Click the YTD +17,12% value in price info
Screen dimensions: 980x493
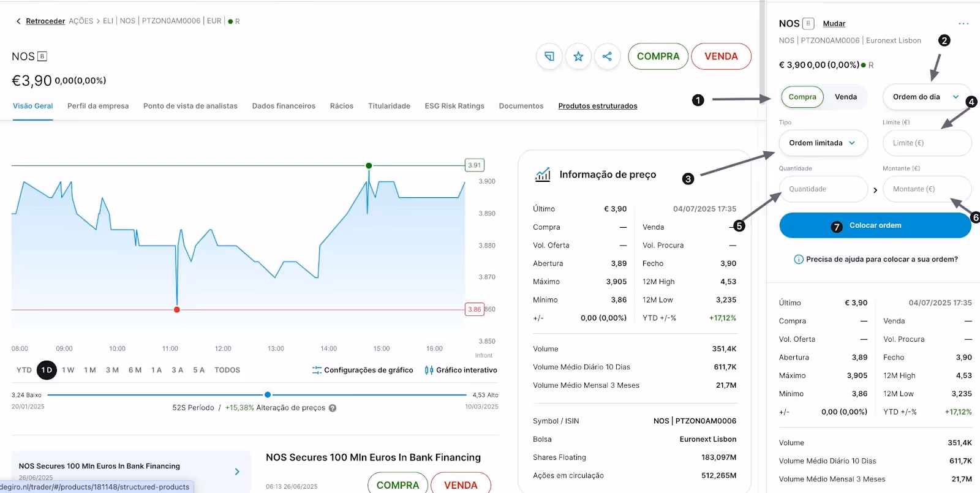[x=723, y=318]
